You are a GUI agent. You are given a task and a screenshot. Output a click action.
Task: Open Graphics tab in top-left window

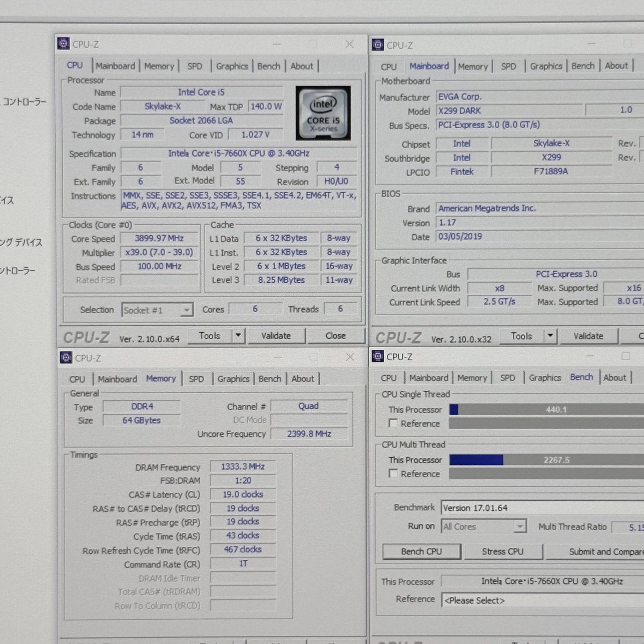(232, 66)
